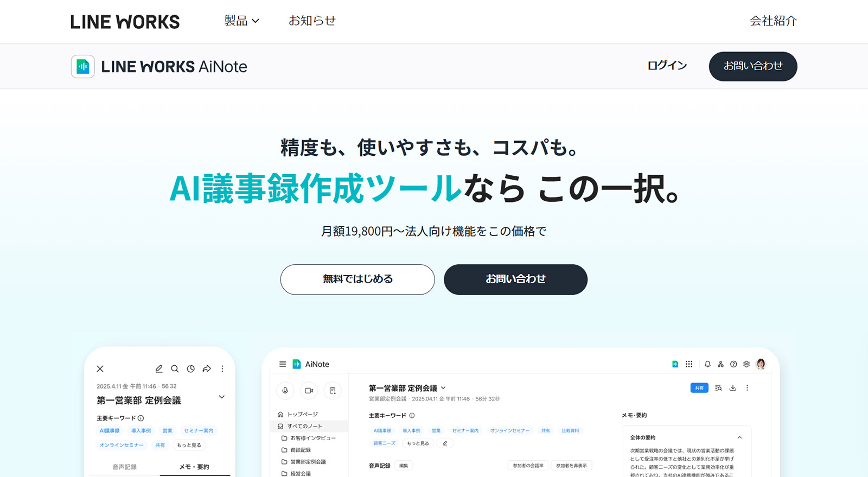Click the search-in-note icon next to 共有
868x477 pixels.
tap(718, 388)
